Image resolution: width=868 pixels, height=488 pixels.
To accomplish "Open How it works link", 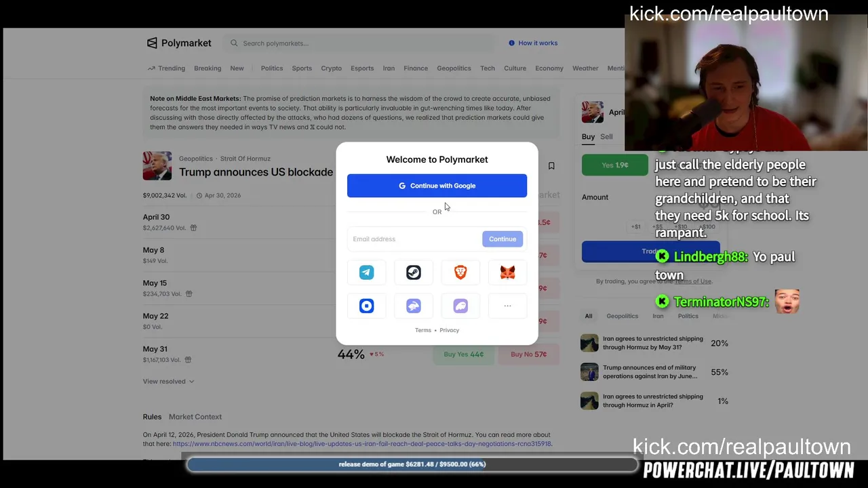I will point(533,43).
